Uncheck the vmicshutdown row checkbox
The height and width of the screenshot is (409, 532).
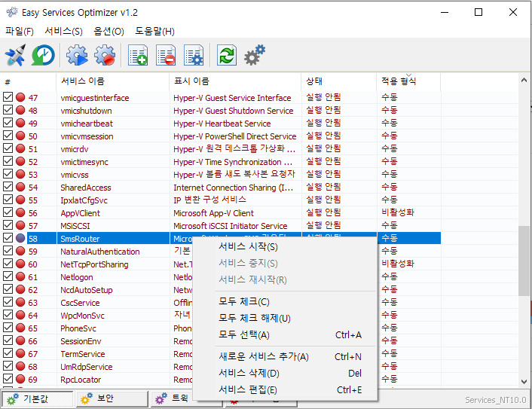pos(8,110)
